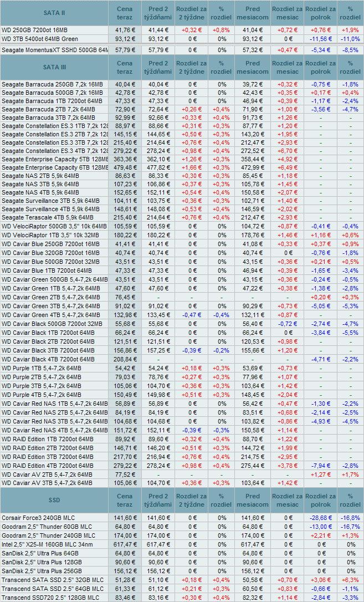Select Seagate NAS 4TB 5,9k 64MB
Viewport: 364px width, 602px height.
[x=40, y=192]
